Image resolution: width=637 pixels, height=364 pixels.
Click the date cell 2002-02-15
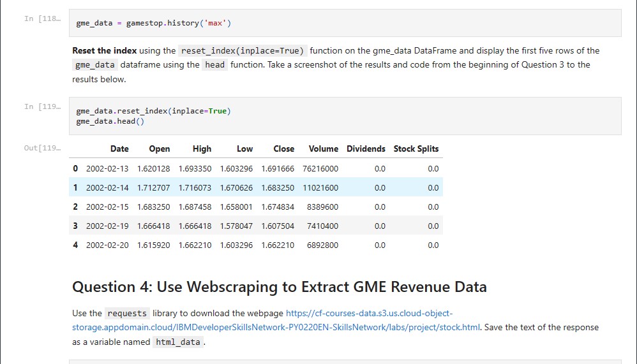pyautogui.click(x=107, y=207)
